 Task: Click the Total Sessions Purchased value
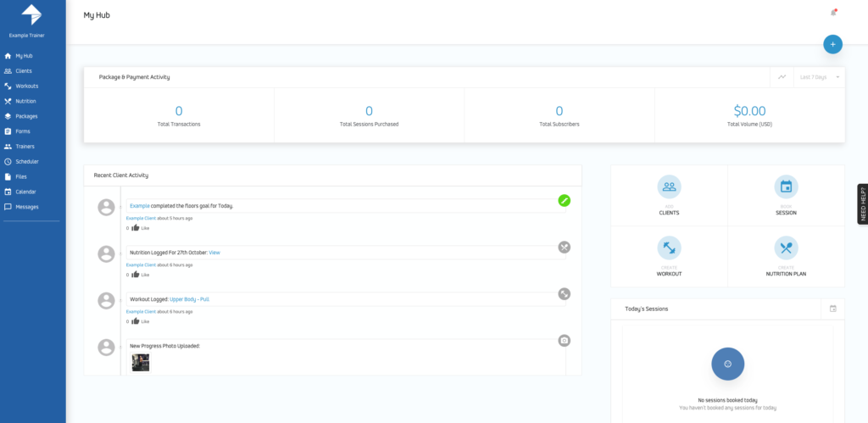pyautogui.click(x=370, y=111)
